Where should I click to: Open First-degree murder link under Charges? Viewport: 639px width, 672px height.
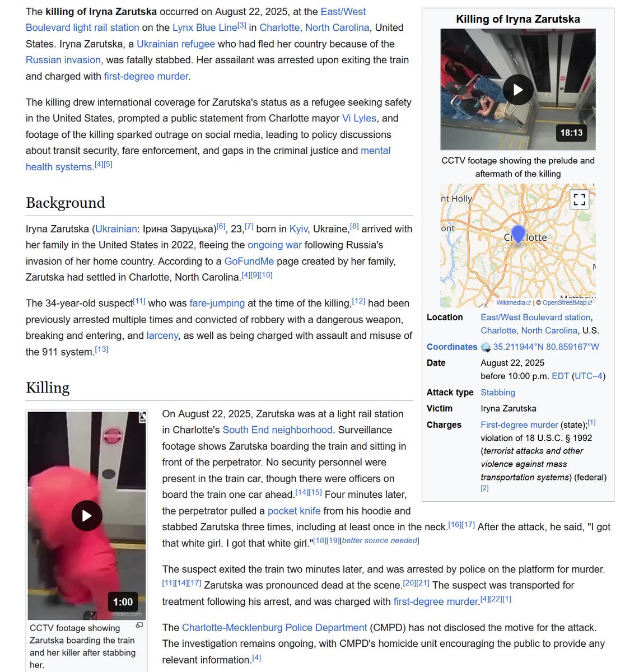(519, 424)
